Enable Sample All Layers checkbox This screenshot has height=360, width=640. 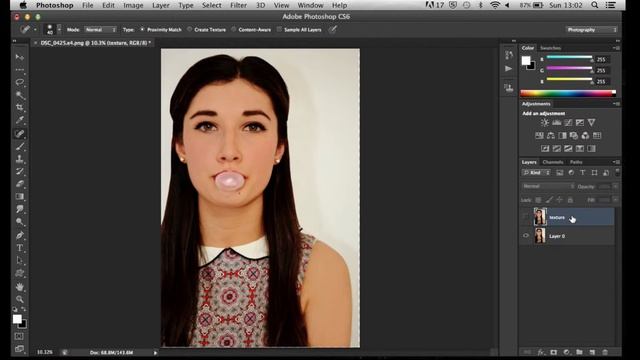(279, 29)
